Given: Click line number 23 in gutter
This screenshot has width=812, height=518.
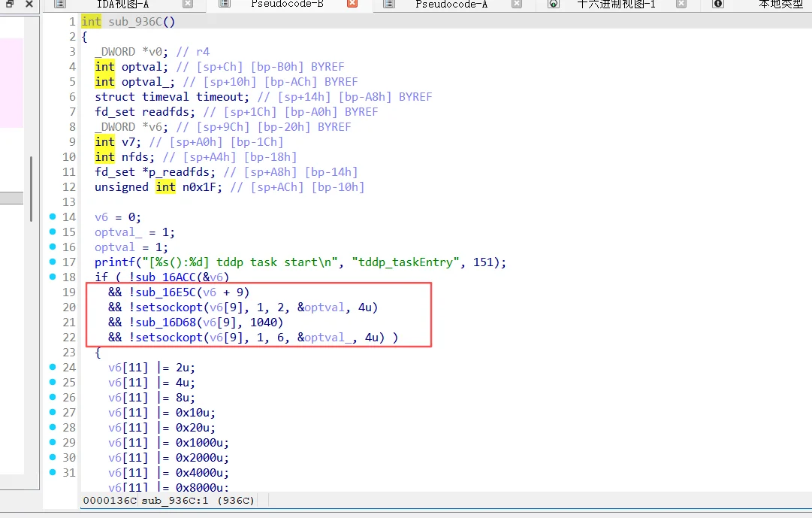Looking at the screenshot, I should (69, 353).
